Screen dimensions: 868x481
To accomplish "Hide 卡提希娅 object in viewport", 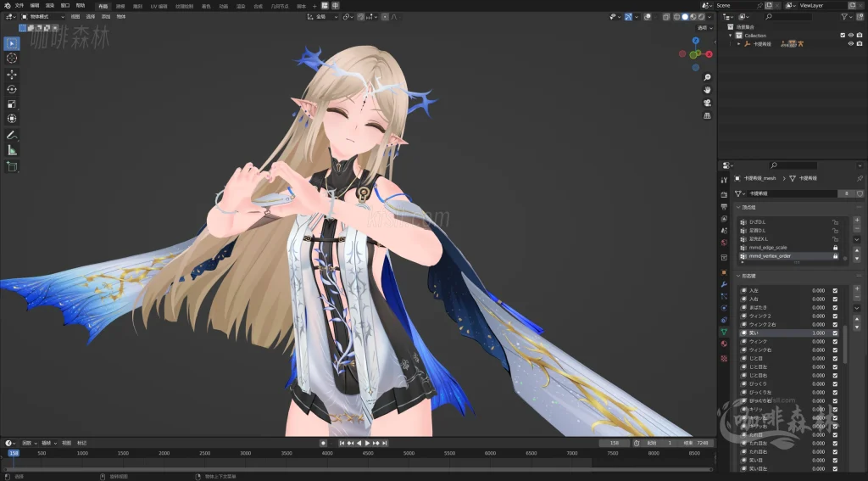I will pyautogui.click(x=851, y=44).
